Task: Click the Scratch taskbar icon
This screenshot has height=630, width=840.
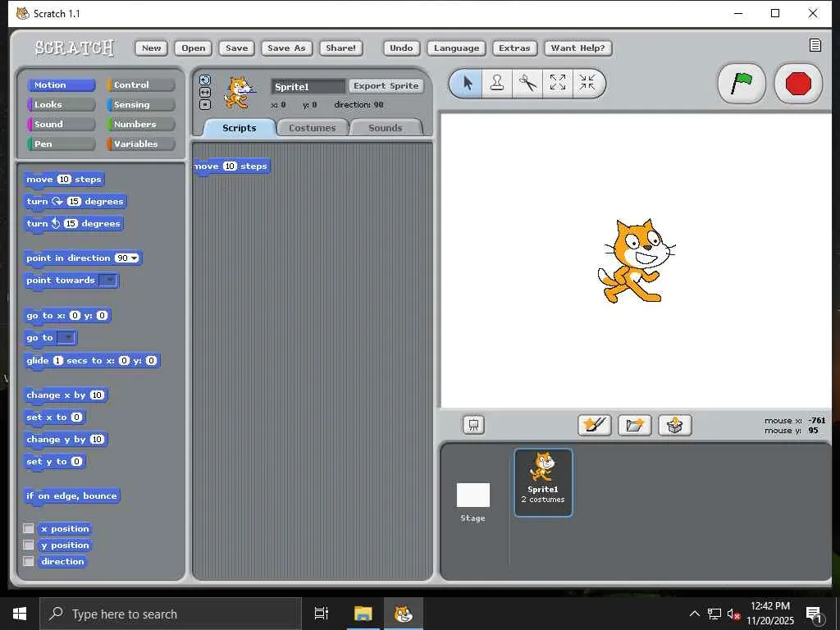Action: (x=404, y=614)
